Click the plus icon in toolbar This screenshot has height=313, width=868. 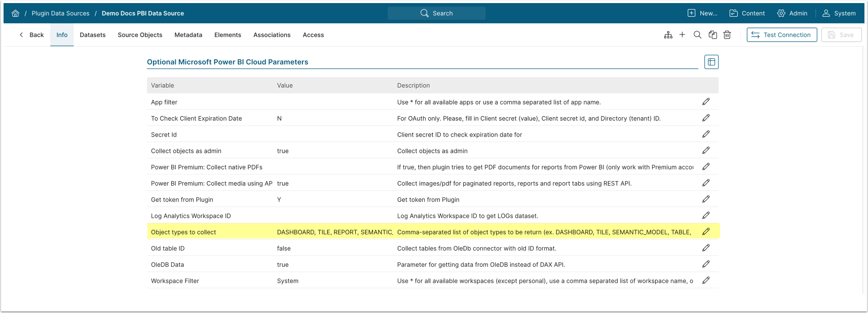(x=682, y=35)
